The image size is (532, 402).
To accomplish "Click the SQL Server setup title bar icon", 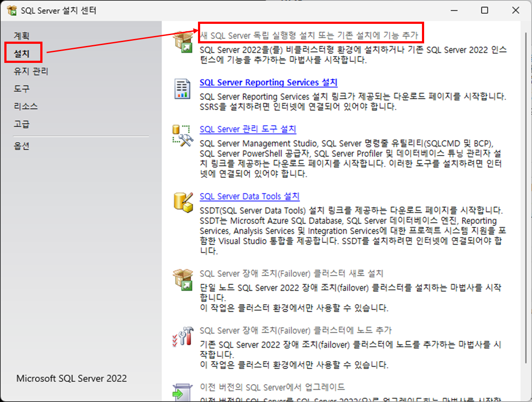I will click(12, 11).
